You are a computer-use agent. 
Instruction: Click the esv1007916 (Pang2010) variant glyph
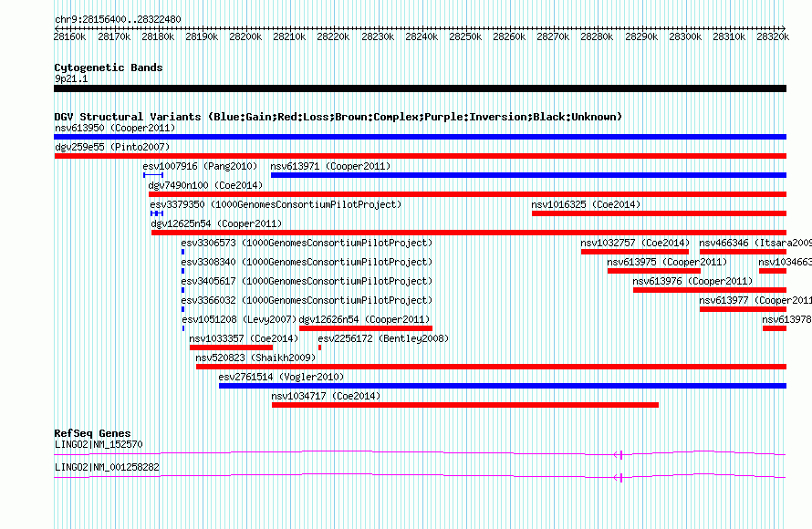click(x=153, y=175)
